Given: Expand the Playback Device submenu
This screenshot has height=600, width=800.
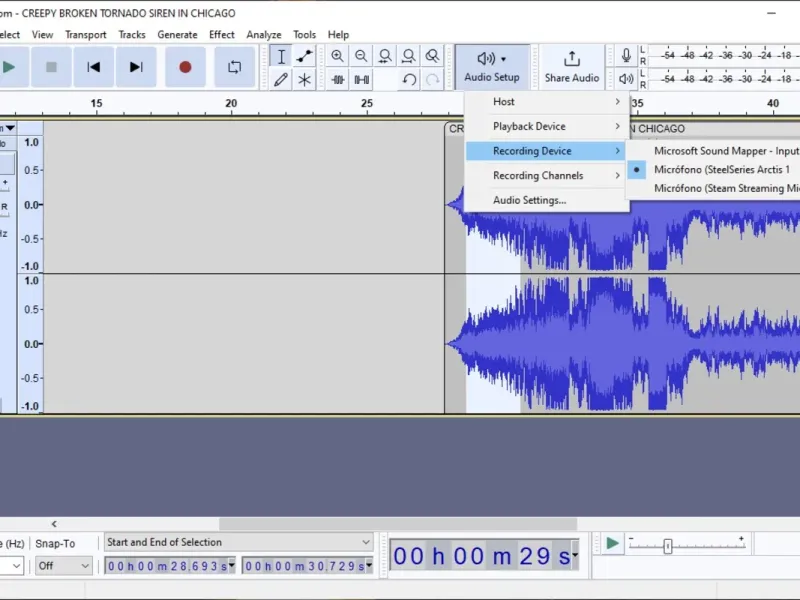Looking at the screenshot, I should (x=546, y=126).
